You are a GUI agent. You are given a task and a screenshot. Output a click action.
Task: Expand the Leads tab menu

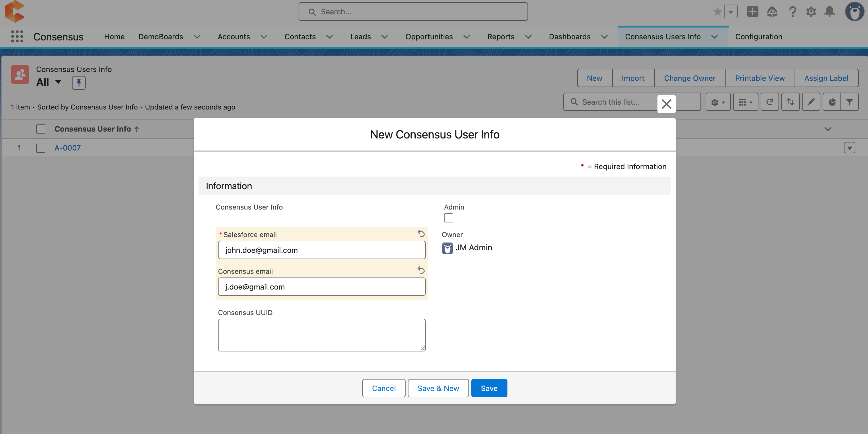pyautogui.click(x=385, y=37)
